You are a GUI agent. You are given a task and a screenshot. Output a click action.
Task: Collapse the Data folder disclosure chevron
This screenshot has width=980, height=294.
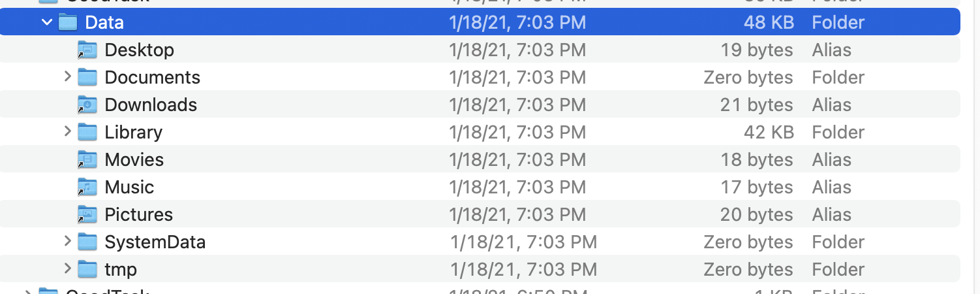[x=46, y=22]
